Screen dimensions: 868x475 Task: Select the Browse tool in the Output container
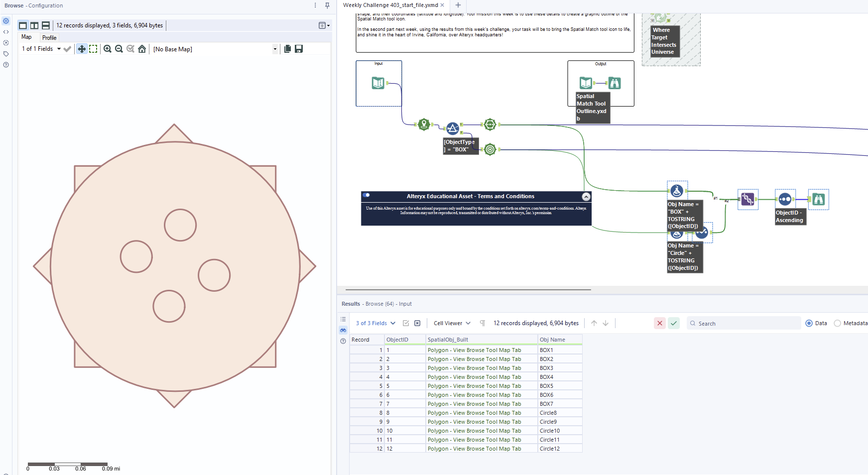[614, 83]
